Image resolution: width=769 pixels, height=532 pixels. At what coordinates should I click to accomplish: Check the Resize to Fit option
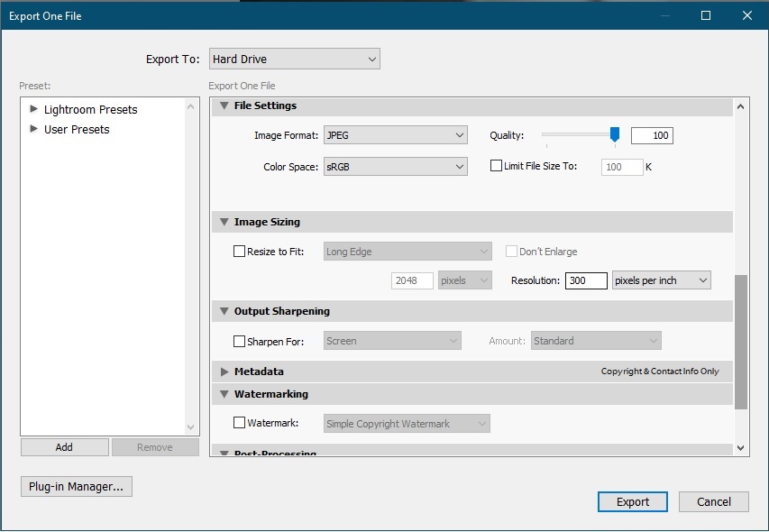pos(239,252)
